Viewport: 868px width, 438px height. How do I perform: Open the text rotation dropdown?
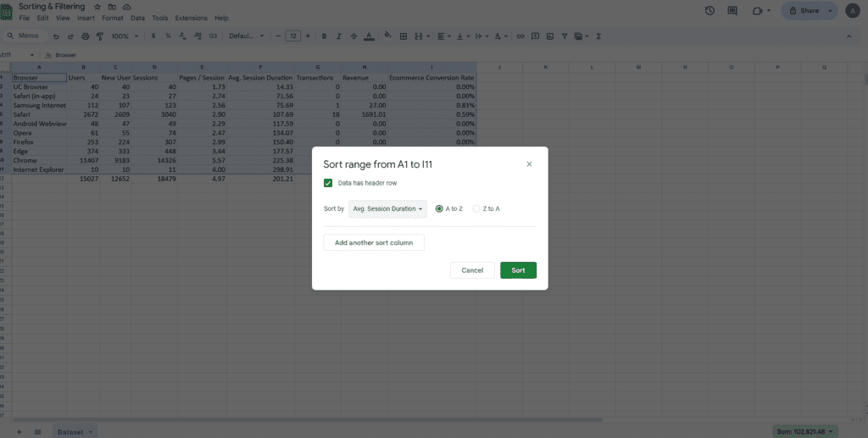pos(501,36)
